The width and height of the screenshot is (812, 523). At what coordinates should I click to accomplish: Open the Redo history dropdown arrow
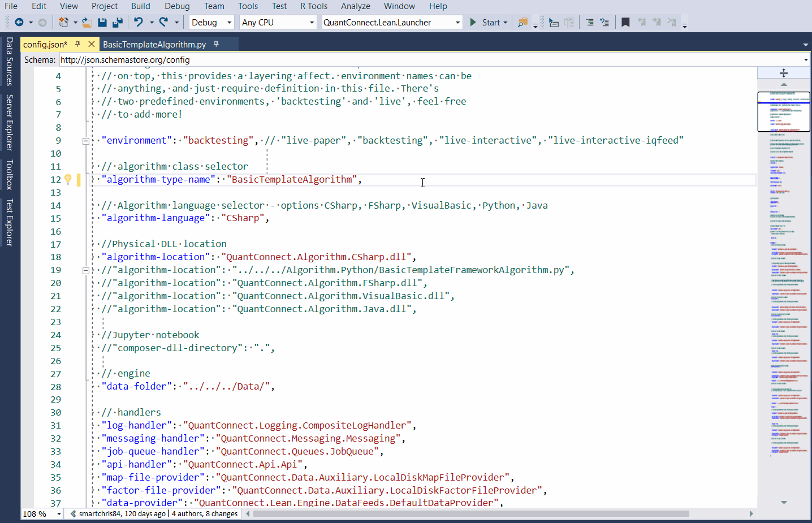click(176, 23)
